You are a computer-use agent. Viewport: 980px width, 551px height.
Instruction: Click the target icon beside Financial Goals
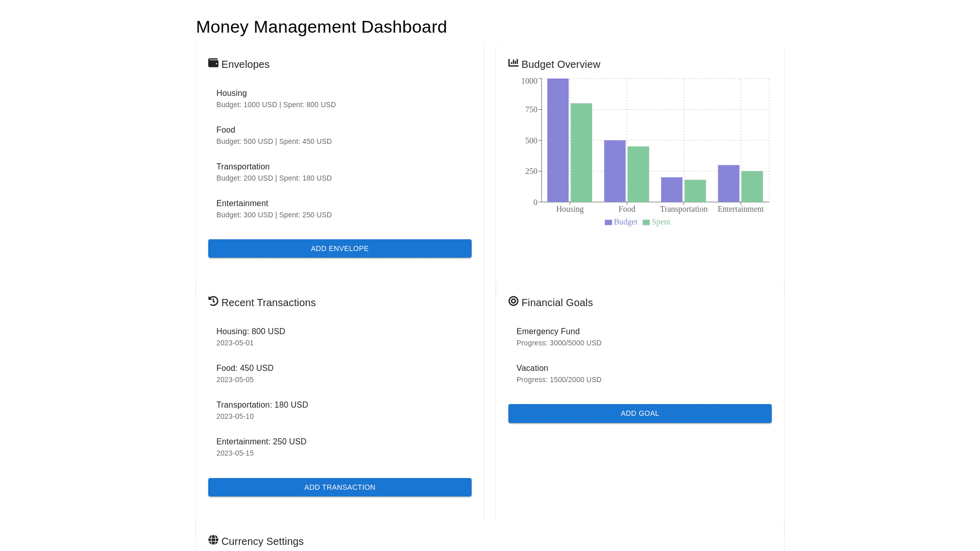click(x=513, y=301)
